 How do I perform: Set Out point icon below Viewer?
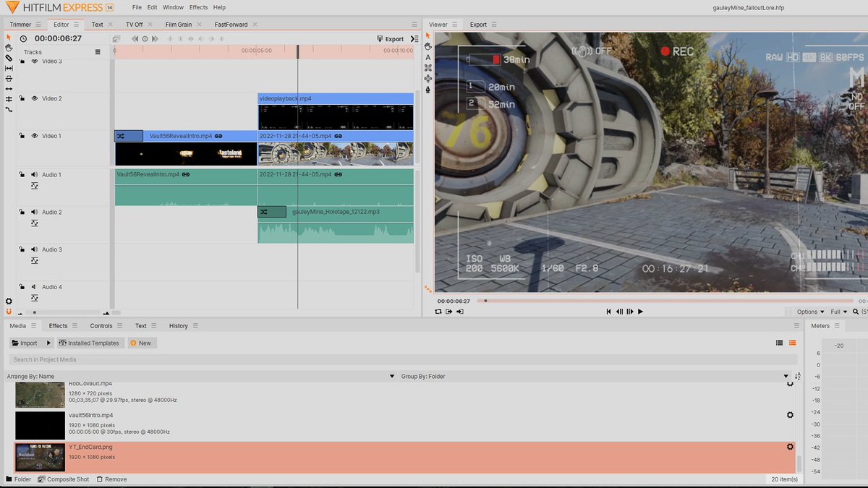pyautogui.click(x=460, y=312)
